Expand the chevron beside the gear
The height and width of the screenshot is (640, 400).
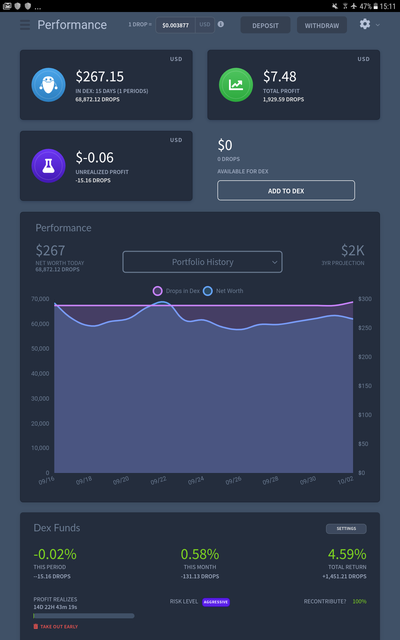click(x=378, y=25)
